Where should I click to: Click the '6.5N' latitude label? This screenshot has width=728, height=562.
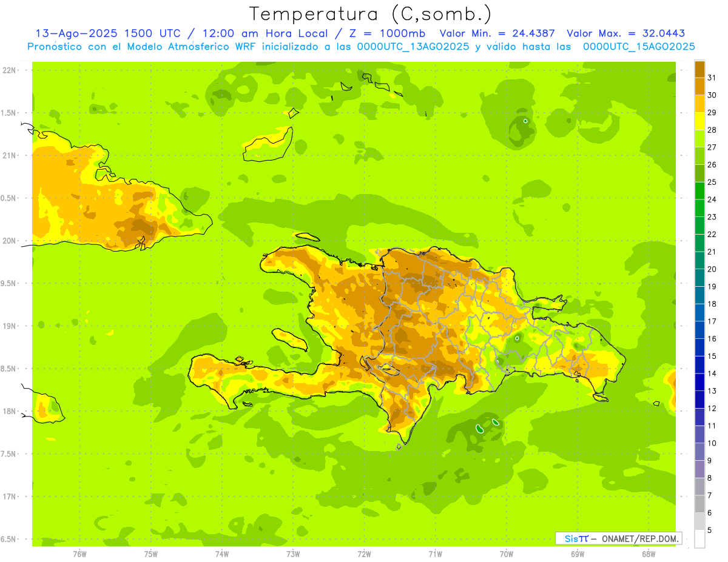coord(8,539)
